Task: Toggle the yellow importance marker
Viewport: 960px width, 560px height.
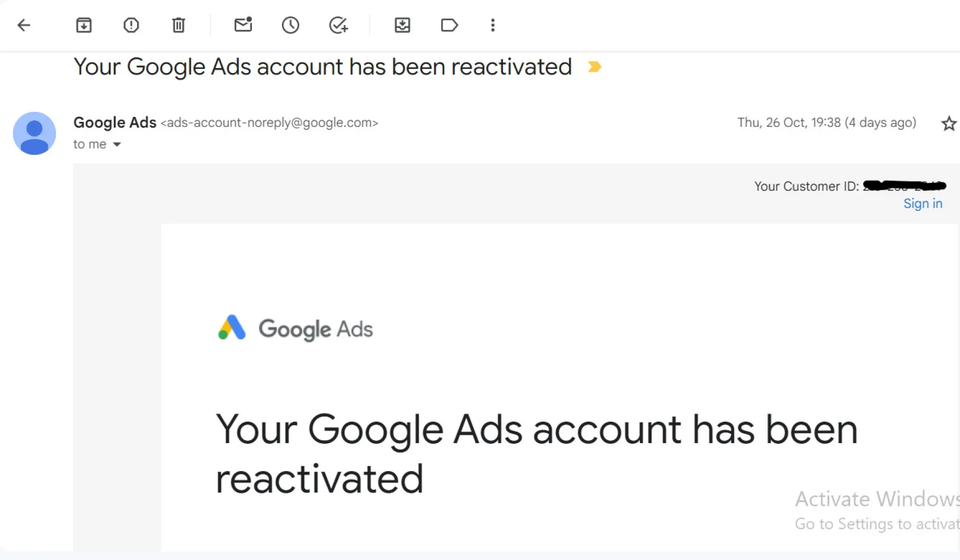Action: coord(594,66)
